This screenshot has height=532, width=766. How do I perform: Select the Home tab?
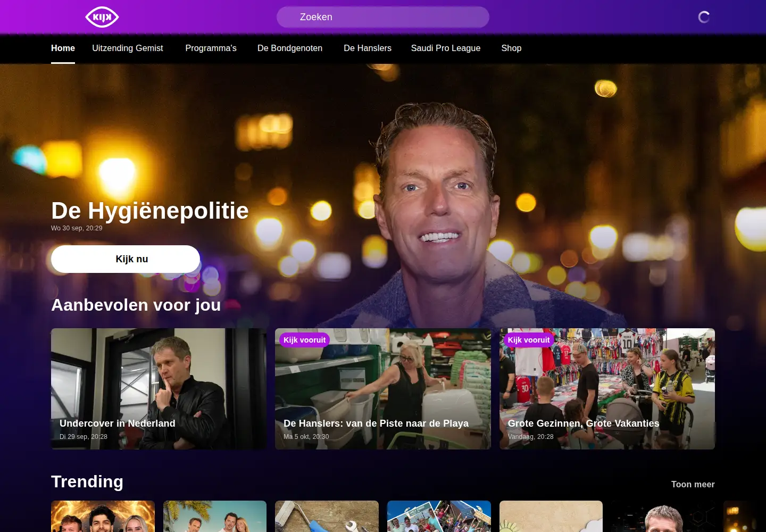pos(63,48)
